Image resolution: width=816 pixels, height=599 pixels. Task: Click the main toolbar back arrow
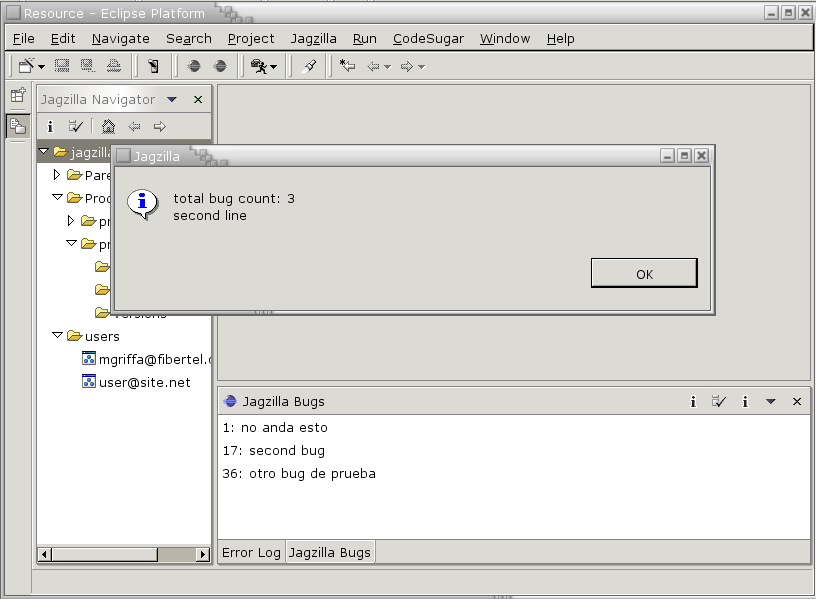point(373,67)
